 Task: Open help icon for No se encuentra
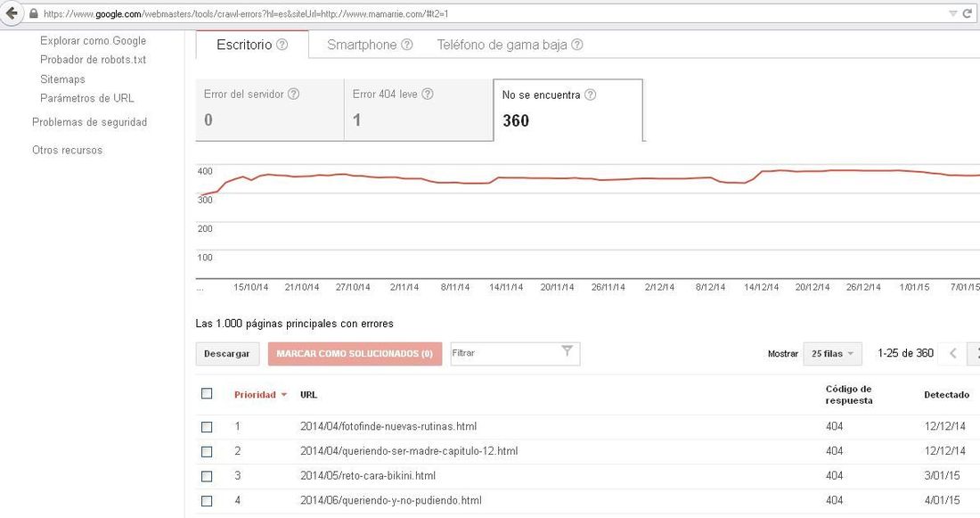(x=590, y=95)
